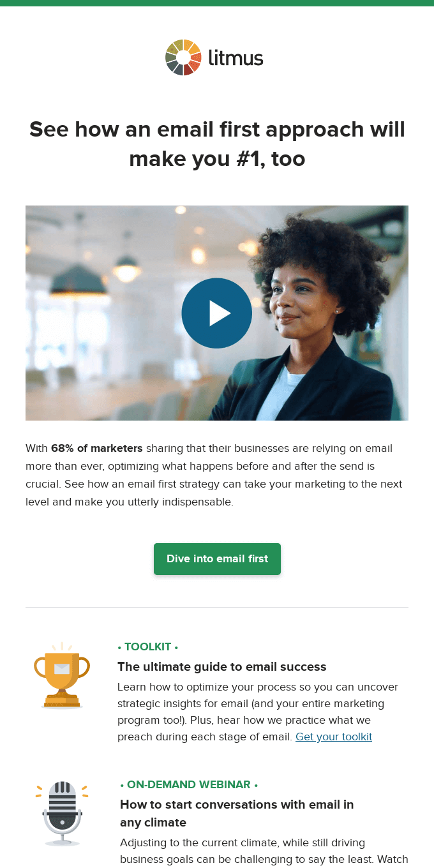
Task: Click the bold 68% of marketers text
Action: click(x=97, y=448)
